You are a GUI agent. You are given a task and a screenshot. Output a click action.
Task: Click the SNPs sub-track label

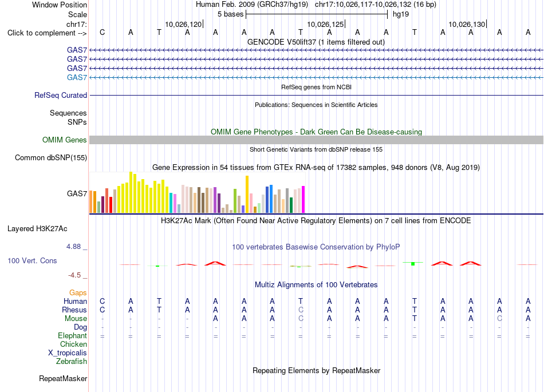[77, 122]
